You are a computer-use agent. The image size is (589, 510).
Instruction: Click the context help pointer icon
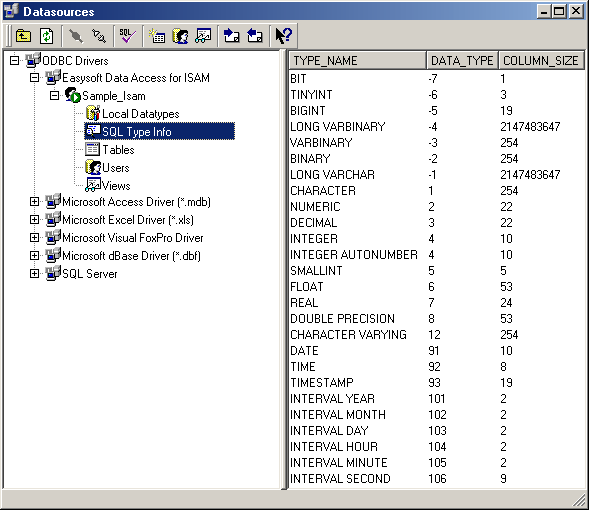click(x=283, y=36)
